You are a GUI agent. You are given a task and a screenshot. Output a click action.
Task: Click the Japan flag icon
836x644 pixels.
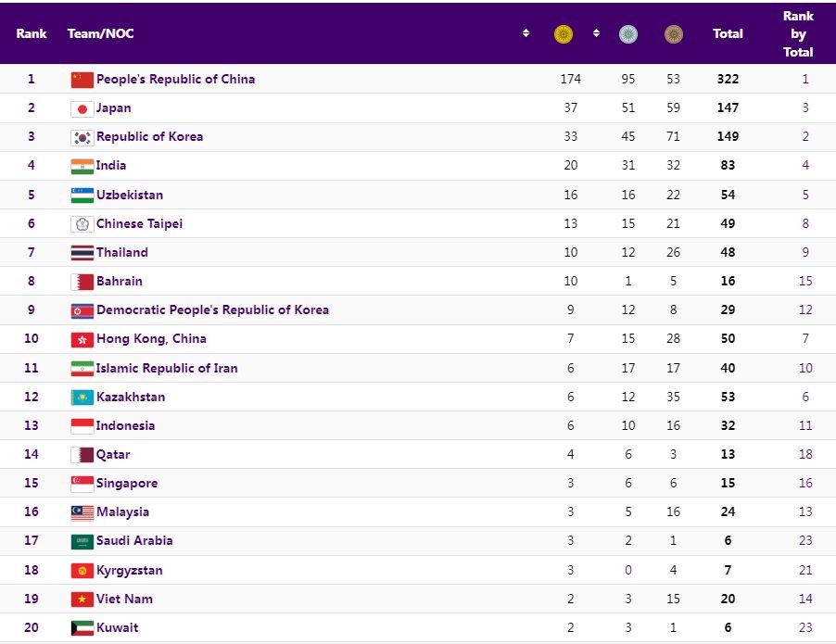[x=82, y=108]
